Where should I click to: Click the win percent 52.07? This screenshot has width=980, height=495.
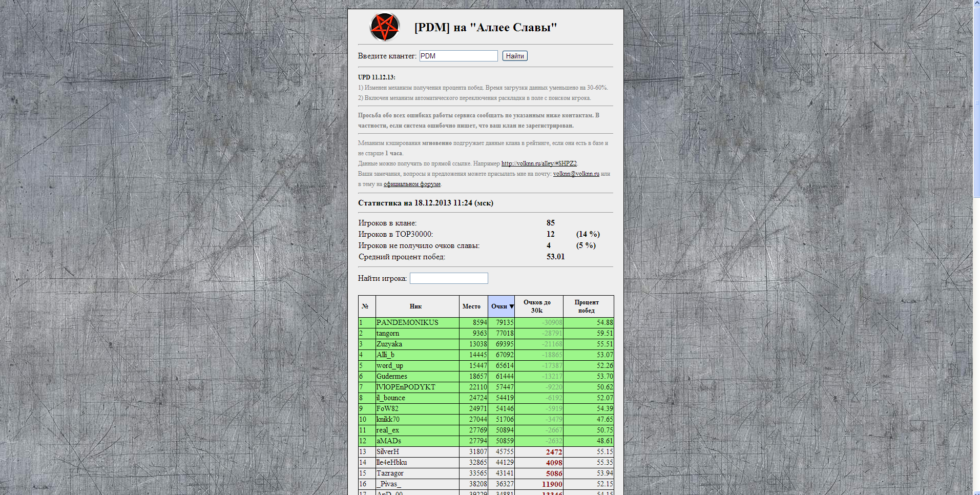(x=605, y=398)
